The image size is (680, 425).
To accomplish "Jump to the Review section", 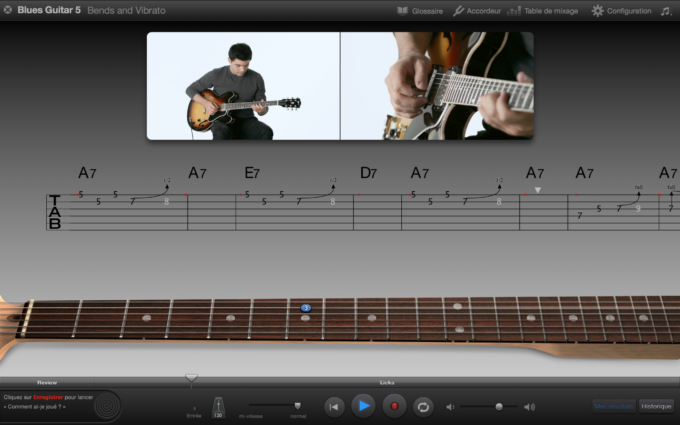I will 47,382.
